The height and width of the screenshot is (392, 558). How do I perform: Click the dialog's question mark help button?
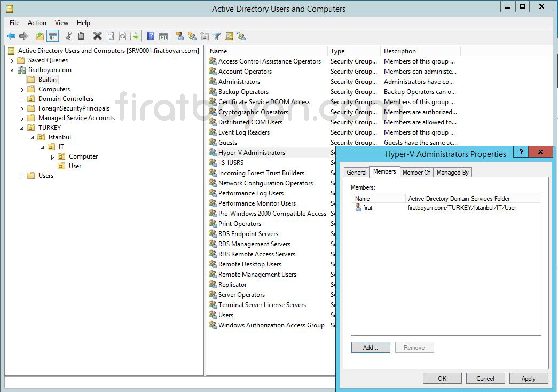point(521,152)
